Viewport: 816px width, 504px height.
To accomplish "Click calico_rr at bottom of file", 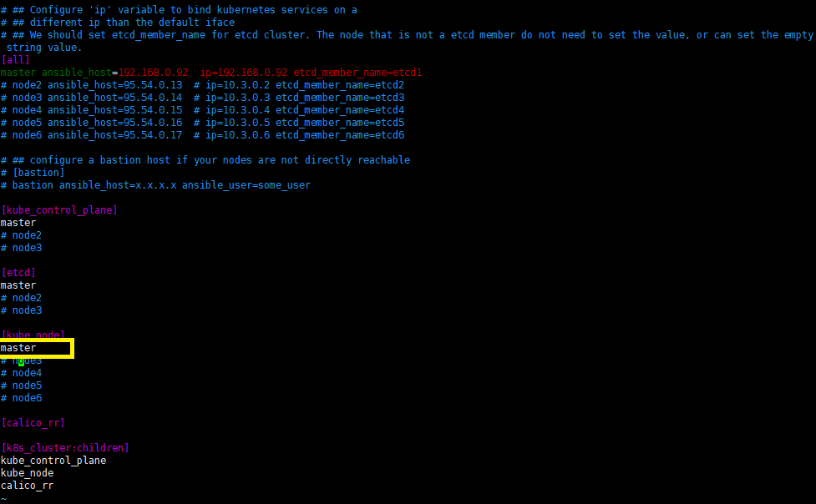I will click(x=27, y=486).
